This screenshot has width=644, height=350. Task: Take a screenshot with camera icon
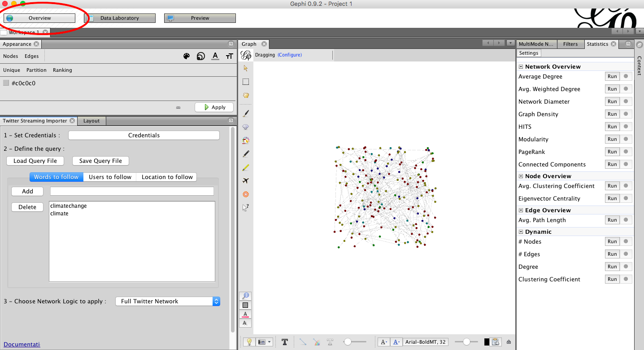(261, 342)
